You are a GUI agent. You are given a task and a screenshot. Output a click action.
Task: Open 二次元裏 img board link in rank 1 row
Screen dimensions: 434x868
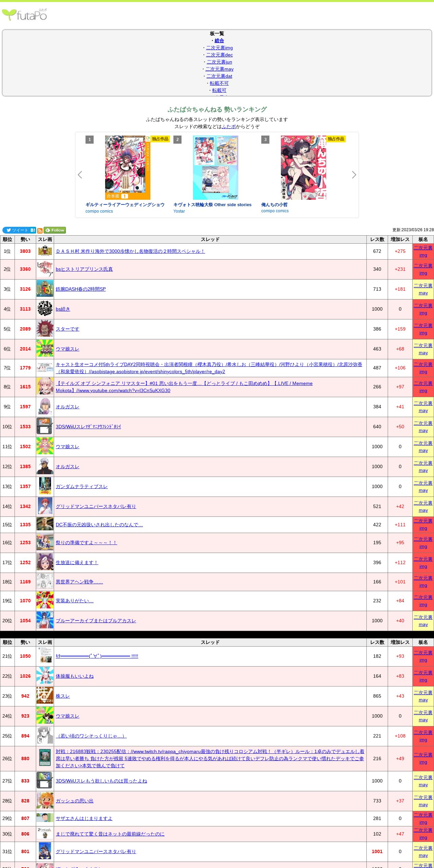(x=423, y=251)
